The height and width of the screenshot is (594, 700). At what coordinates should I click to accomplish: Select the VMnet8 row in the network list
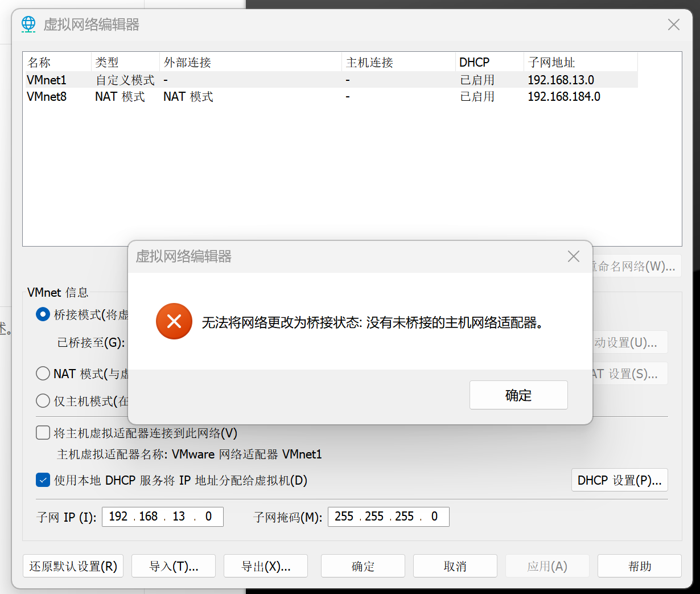pyautogui.click(x=330, y=96)
